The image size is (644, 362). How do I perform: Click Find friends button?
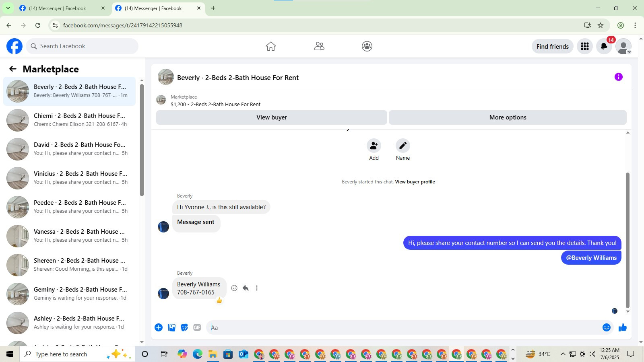(x=552, y=46)
